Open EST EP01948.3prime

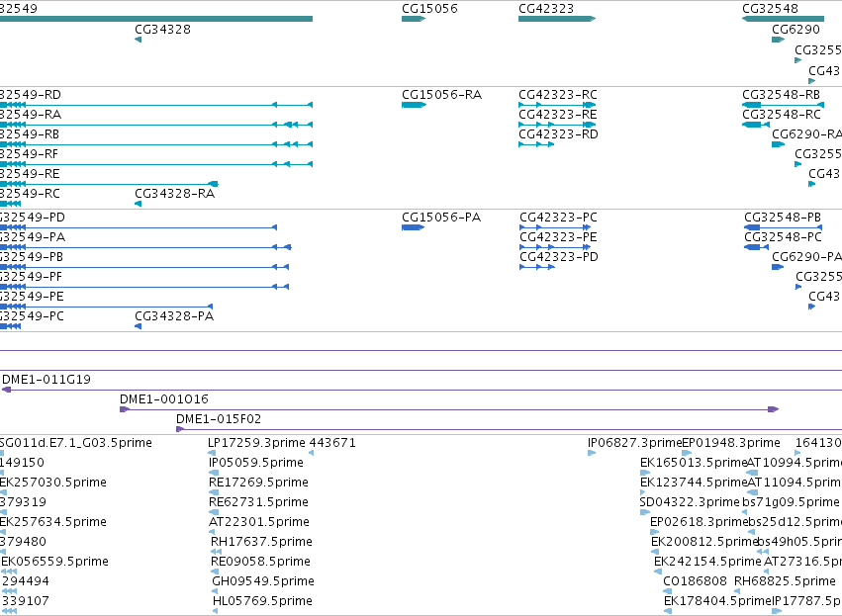click(731, 443)
